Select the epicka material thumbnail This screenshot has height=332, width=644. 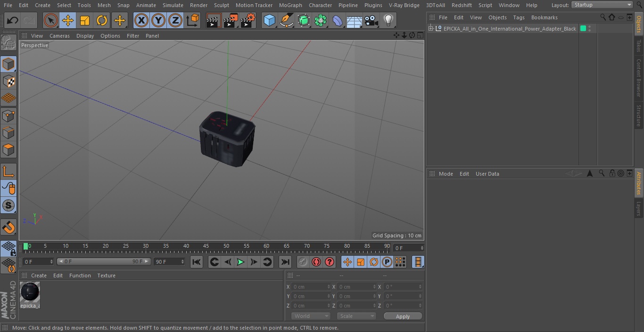pyautogui.click(x=30, y=292)
